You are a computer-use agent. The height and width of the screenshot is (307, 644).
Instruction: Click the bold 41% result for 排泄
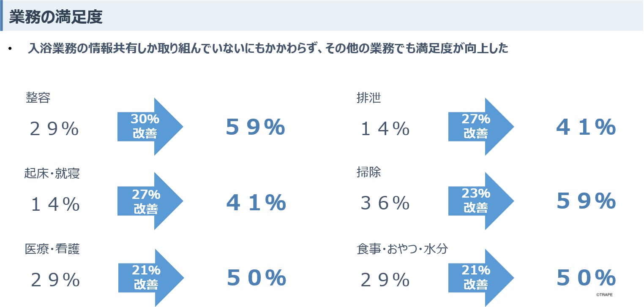tap(586, 127)
